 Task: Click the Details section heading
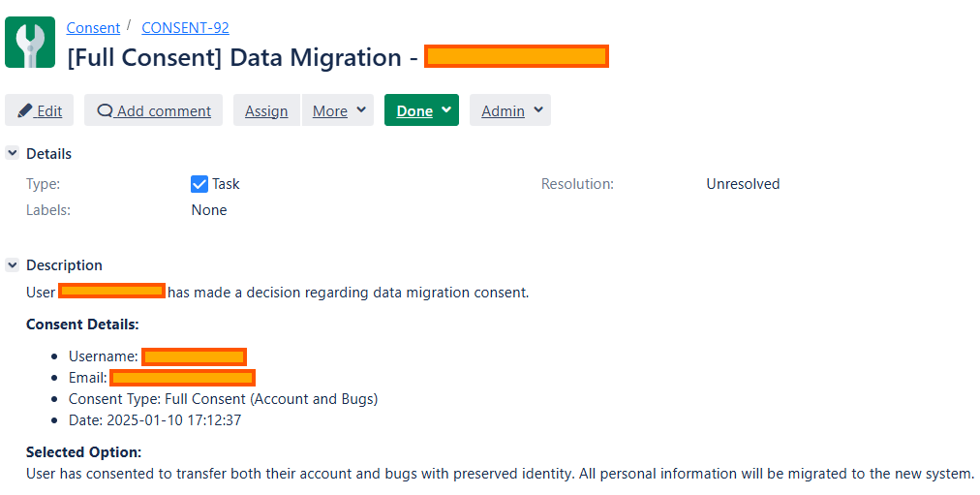pos(48,153)
